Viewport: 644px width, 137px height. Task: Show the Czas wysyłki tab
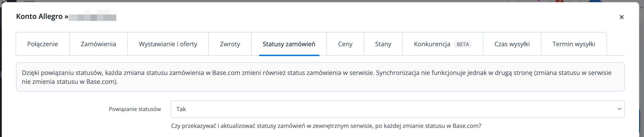pos(512,44)
